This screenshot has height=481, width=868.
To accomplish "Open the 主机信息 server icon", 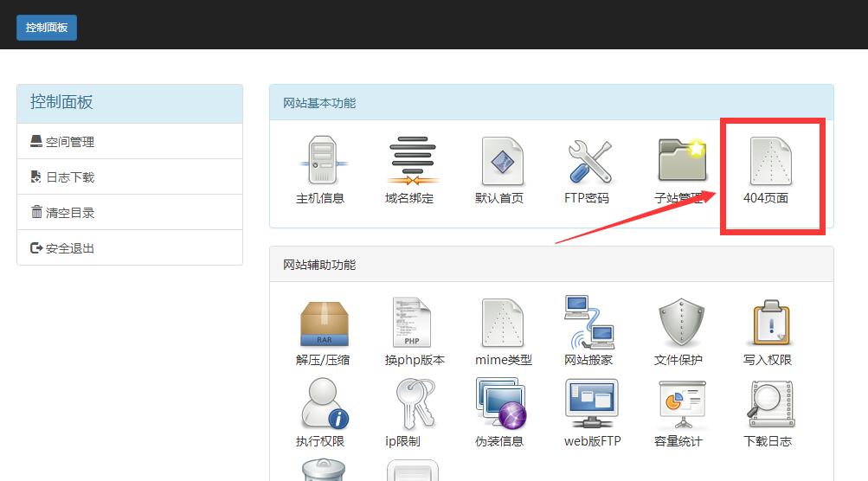I will (324, 161).
